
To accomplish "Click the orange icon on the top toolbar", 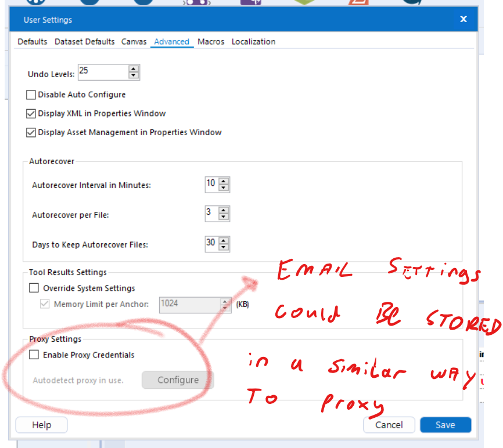I will click(x=358, y=2).
